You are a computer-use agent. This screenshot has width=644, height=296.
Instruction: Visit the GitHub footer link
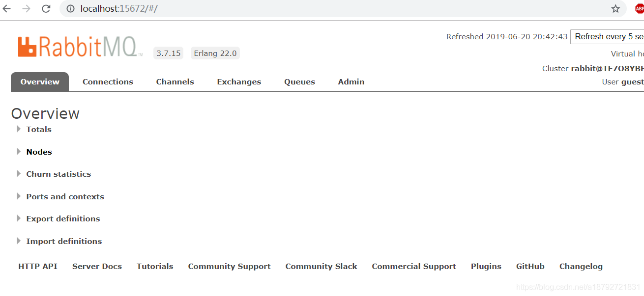point(530,266)
